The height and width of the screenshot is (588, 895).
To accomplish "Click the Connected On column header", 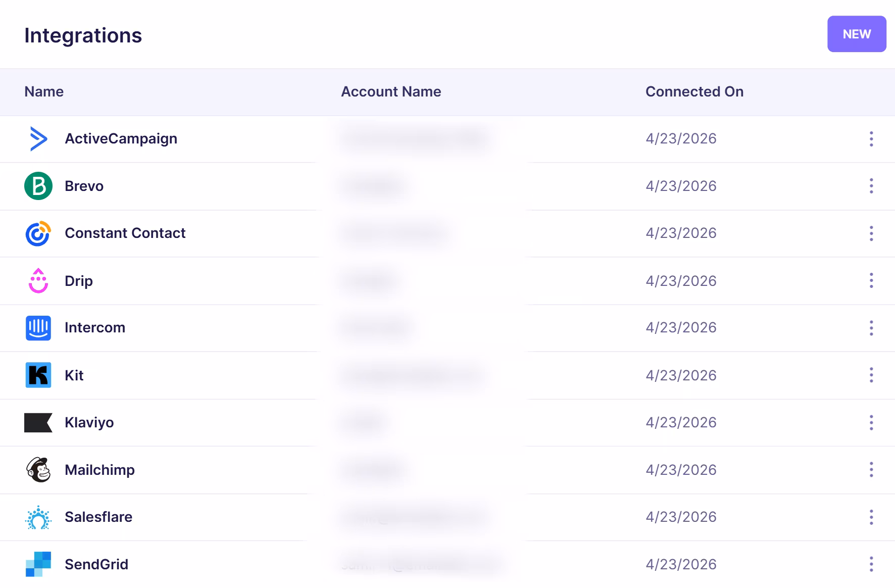I will coord(694,91).
